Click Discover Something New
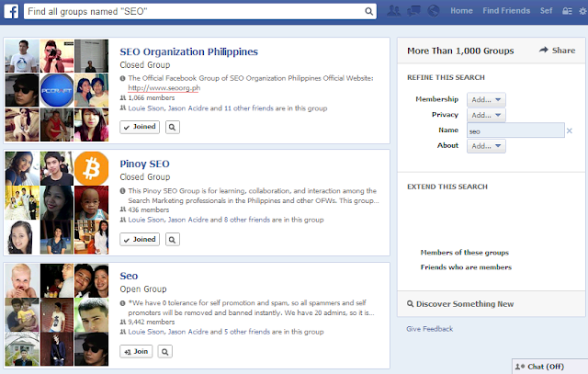The image size is (588, 374). click(465, 304)
